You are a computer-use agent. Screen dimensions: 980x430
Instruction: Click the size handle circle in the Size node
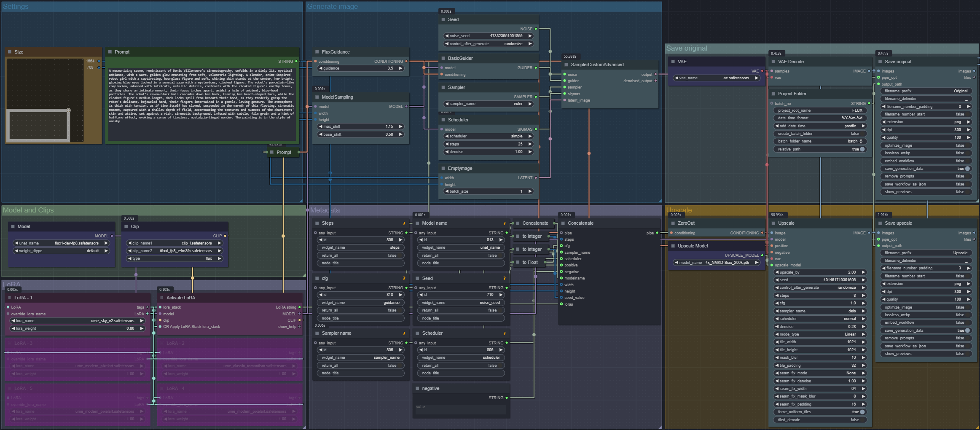(68, 110)
